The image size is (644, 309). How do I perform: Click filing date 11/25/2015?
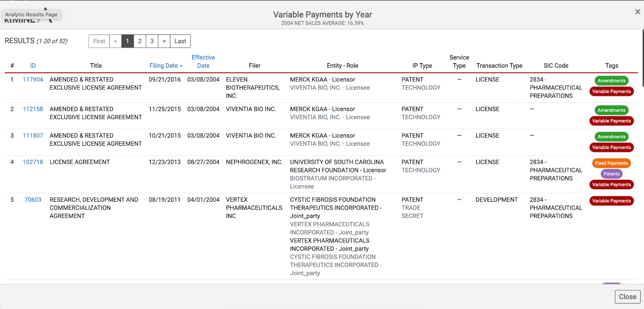(165, 109)
